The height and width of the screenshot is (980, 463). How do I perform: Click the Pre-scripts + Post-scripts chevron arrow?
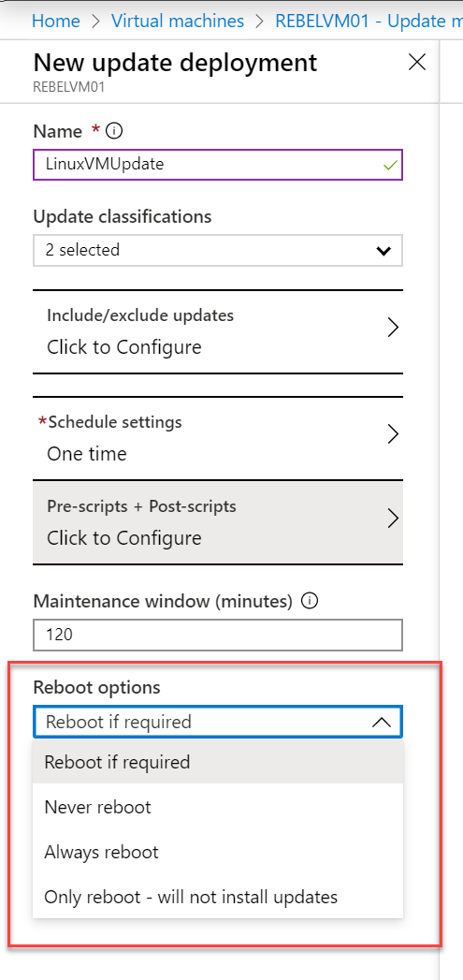pos(393,519)
